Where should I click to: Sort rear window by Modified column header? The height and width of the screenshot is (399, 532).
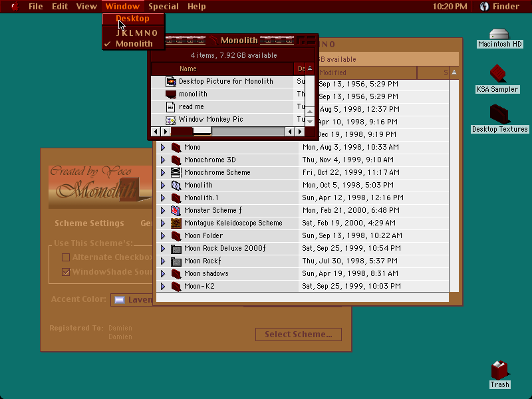point(366,72)
